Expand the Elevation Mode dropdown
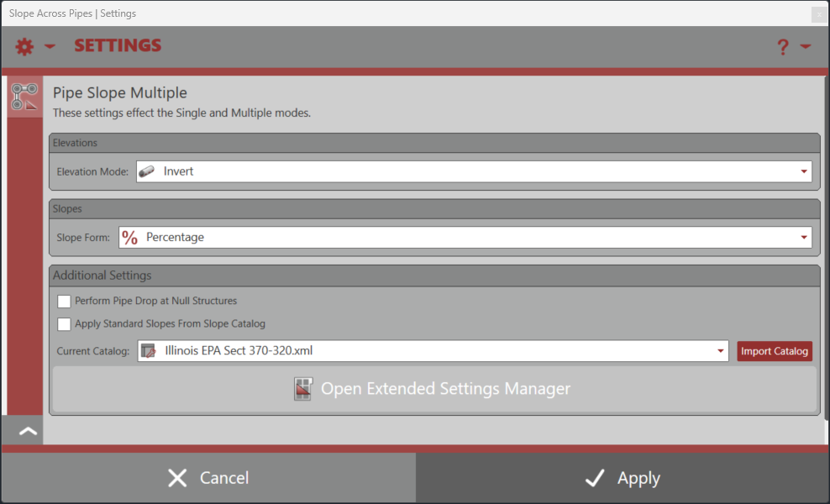 [x=803, y=171]
